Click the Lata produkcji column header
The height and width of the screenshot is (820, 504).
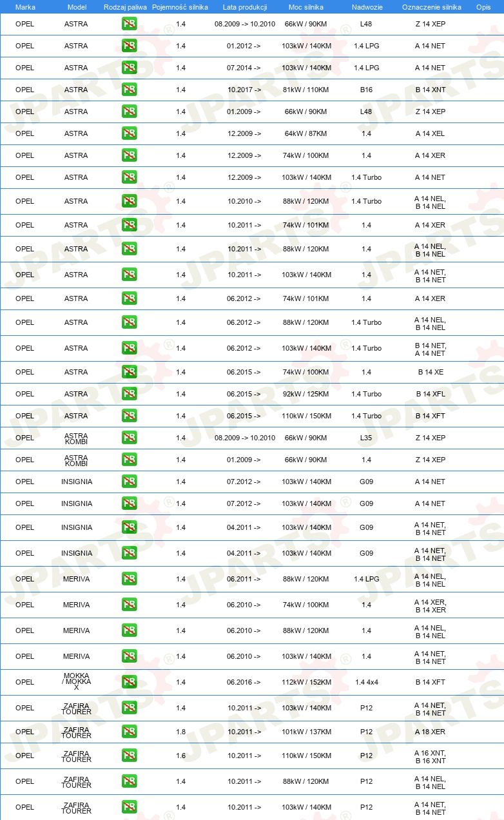coord(245,6)
